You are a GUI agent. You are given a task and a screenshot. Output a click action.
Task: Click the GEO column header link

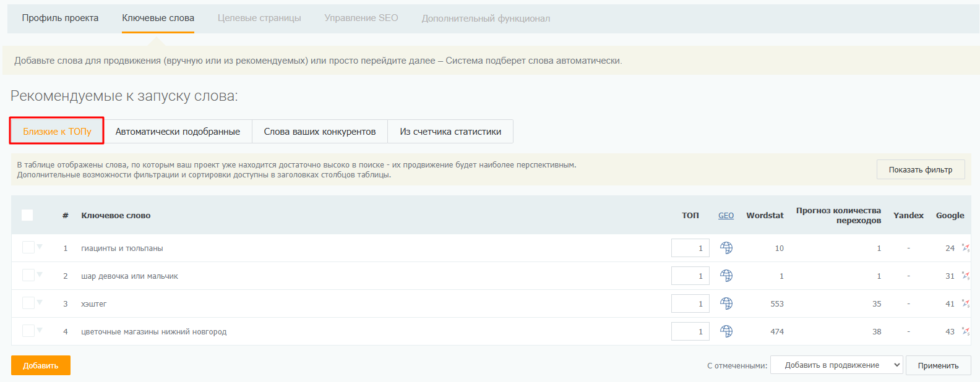726,216
